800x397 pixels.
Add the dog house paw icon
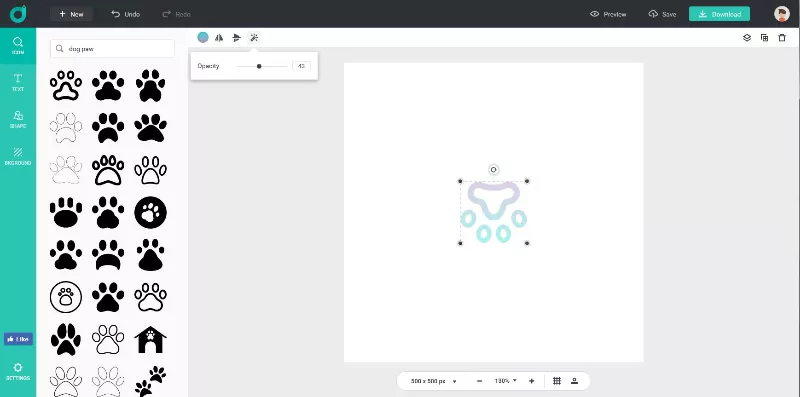coord(151,339)
